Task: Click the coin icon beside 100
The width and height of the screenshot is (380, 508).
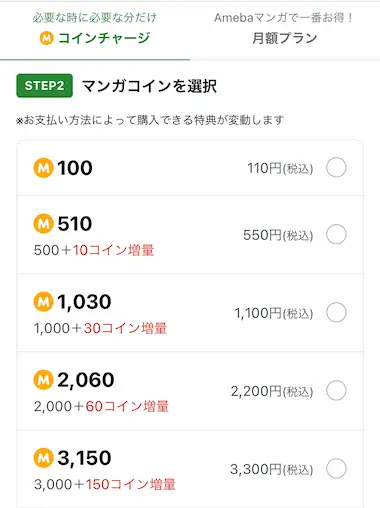Action: (43, 168)
